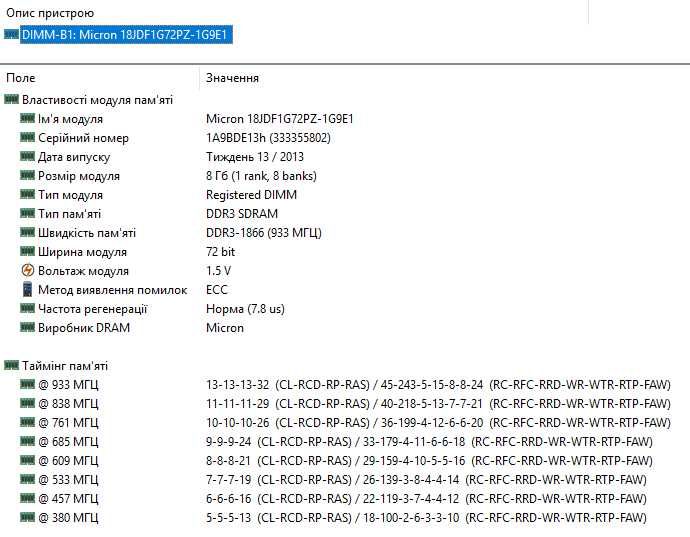The image size is (690, 537).
Task: Click the icon for '@ 609 МГЦ' row
Action: coord(27,460)
